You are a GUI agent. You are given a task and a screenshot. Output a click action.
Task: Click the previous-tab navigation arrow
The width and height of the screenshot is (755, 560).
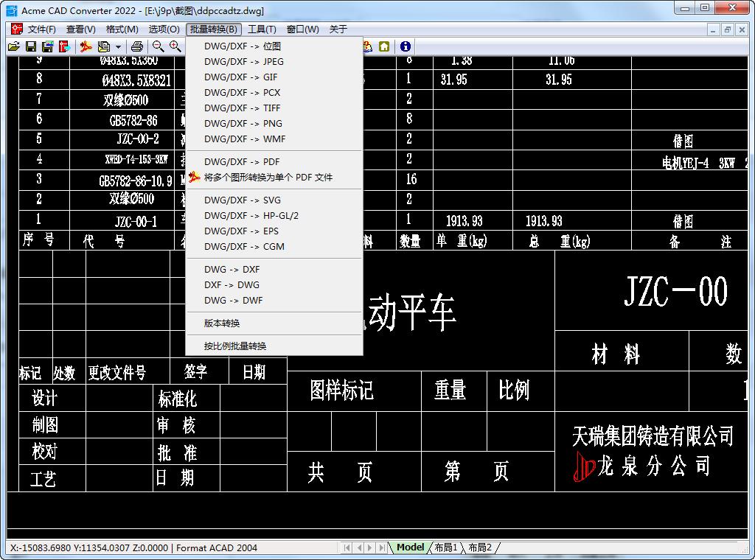tap(359, 547)
